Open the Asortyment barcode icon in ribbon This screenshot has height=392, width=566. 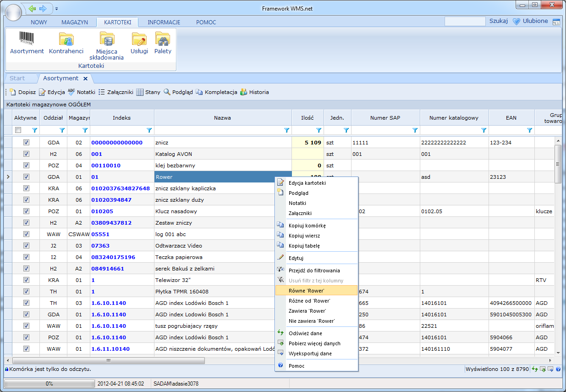27,39
